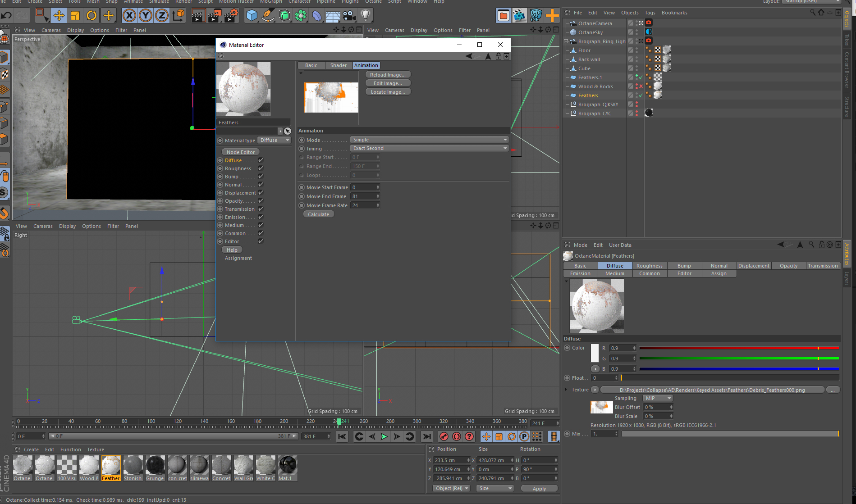Click the Record Active Objects keyframe button
Image resolution: width=856 pixels, height=504 pixels.
[x=444, y=436]
